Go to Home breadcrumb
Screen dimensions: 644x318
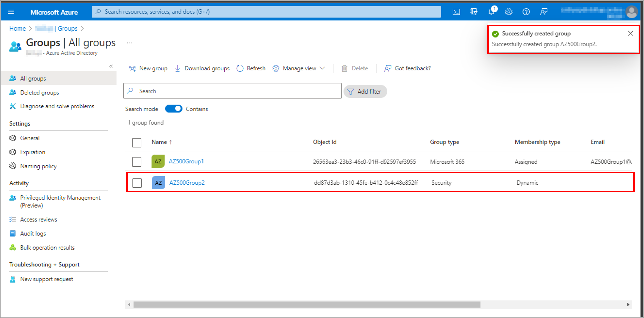(x=18, y=28)
